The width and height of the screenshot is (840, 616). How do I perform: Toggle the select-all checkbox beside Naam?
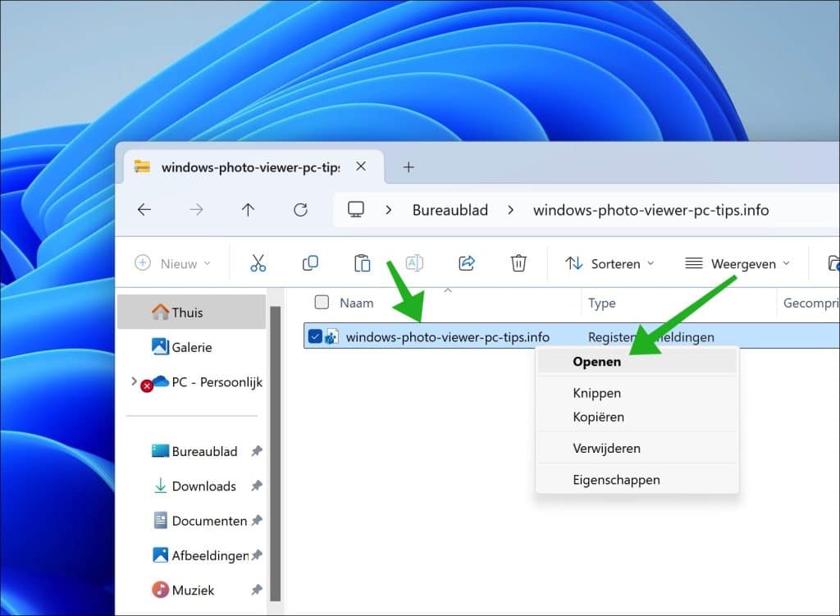pos(322,302)
